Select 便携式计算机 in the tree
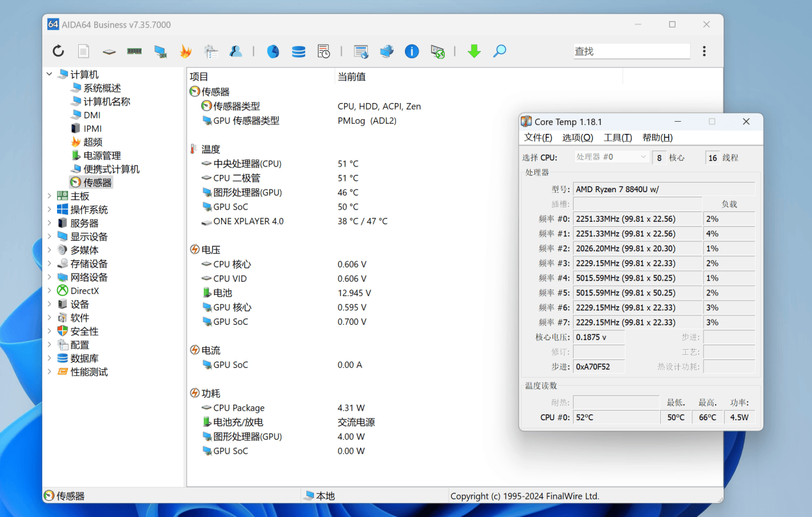 (112, 169)
